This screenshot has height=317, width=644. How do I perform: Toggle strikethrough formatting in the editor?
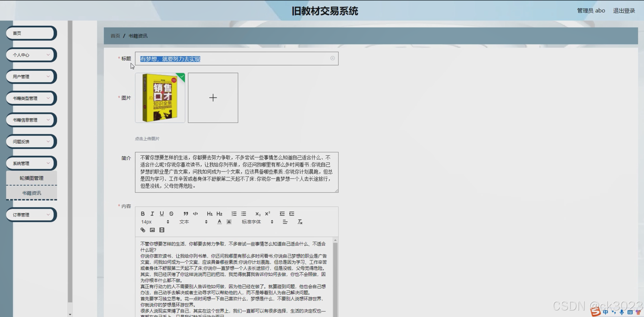tap(171, 214)
